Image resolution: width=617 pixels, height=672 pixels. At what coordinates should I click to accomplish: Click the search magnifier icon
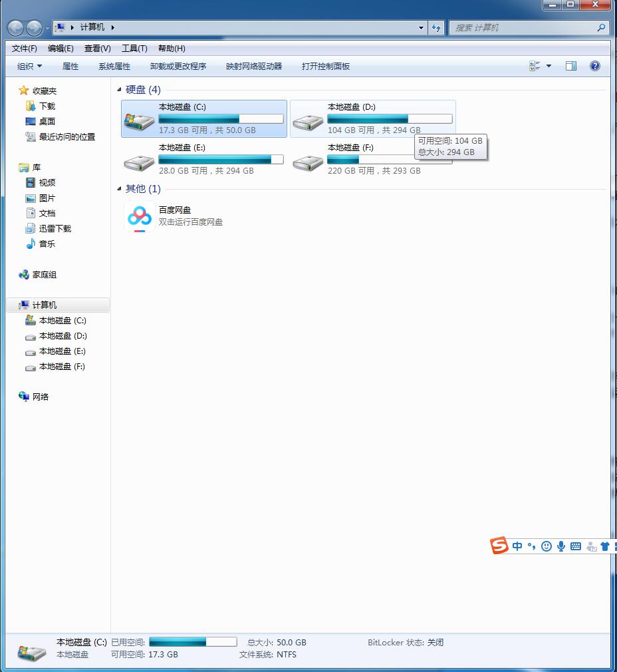click(x=601, y=27)
